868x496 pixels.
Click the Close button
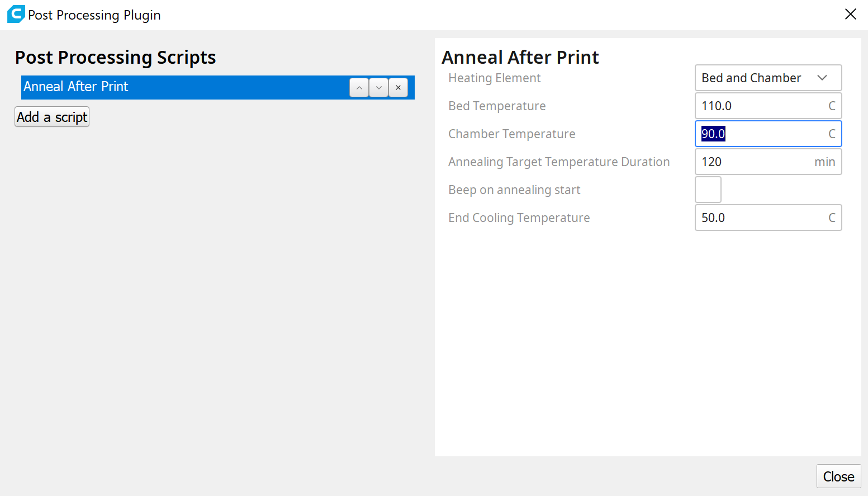tap(838, 476)
